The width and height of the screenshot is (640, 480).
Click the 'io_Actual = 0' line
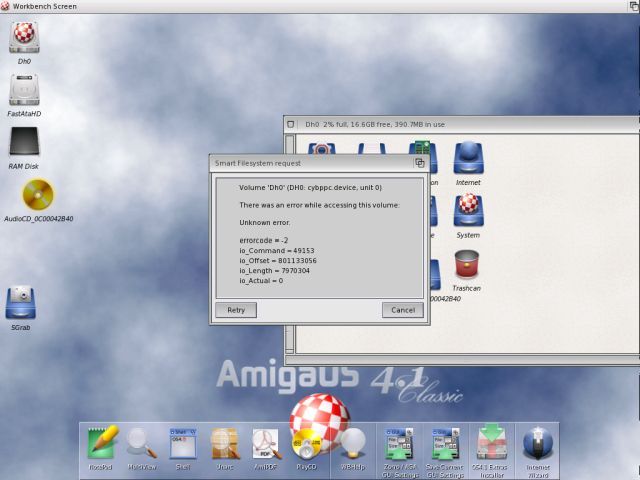pos(261,281)
